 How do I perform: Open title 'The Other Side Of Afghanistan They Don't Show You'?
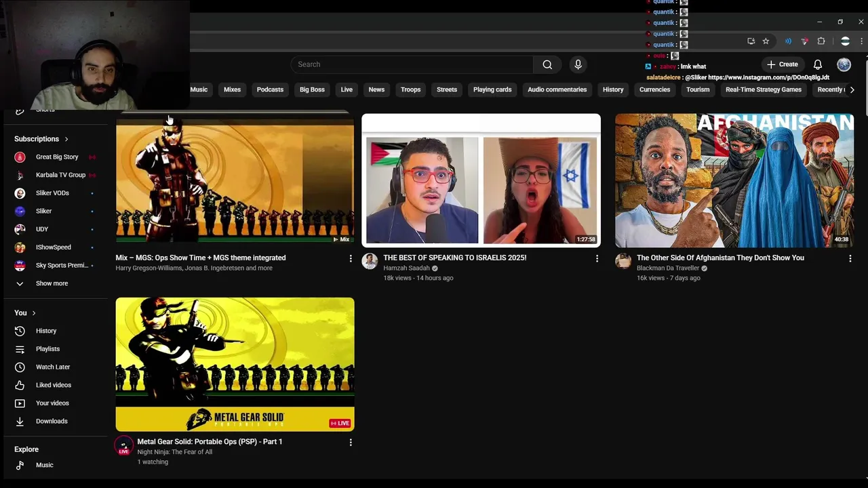[720, 258]
